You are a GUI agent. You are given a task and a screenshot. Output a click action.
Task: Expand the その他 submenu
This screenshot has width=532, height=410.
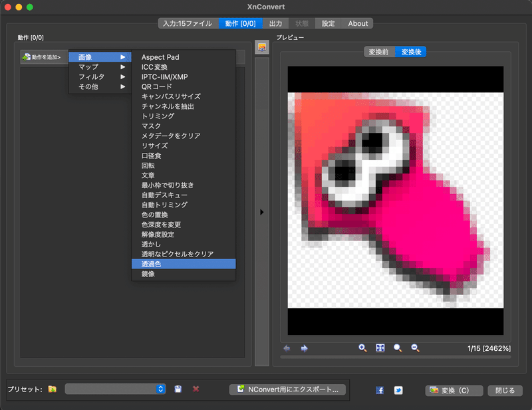point(100,87)
